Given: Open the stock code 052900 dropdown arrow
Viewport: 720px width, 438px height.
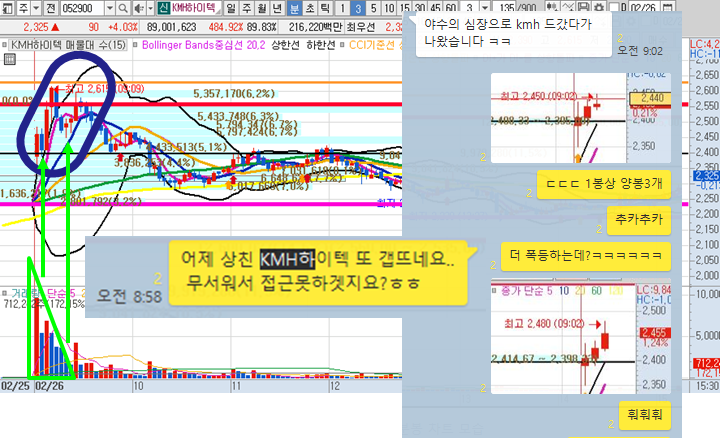Looking at the screenshot, I should point(110,8).
